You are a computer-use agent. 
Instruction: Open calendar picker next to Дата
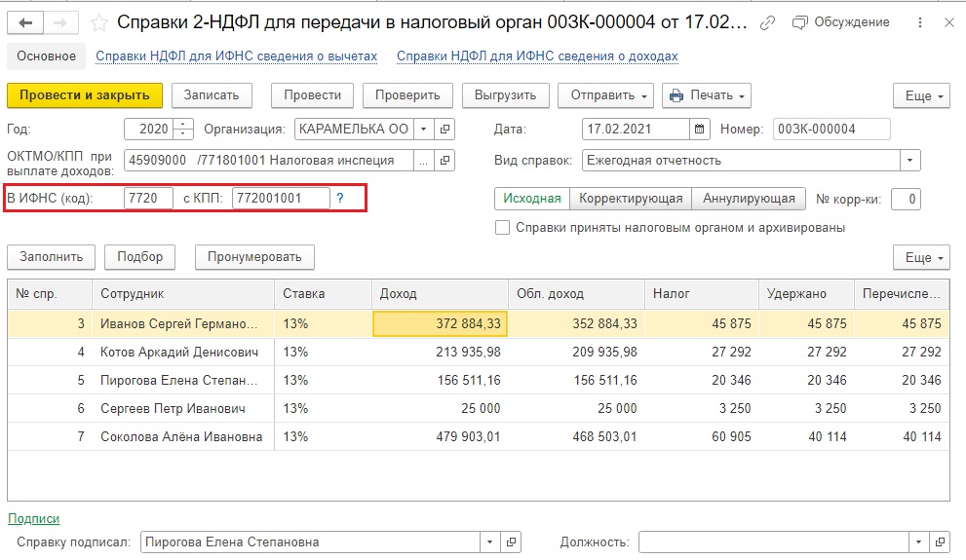(699, 130)
